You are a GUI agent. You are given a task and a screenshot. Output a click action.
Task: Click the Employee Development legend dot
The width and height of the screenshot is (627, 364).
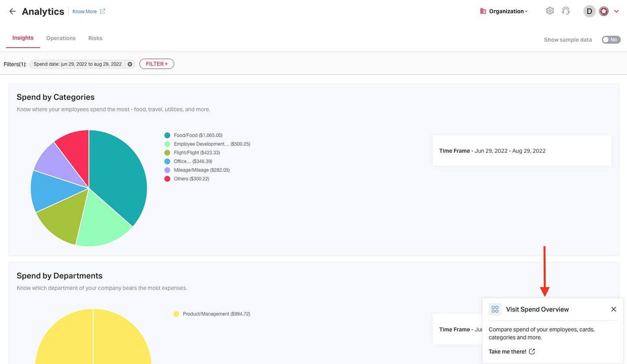point(167,144)
